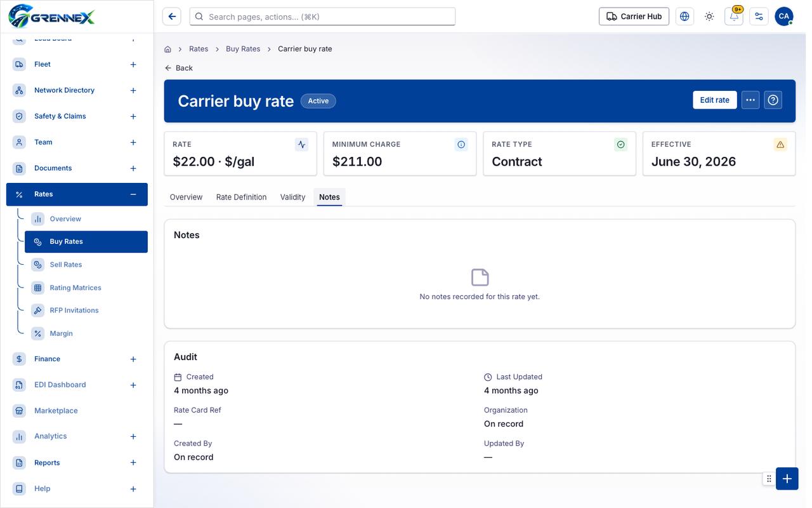This screenshot has height=508, width=812.
Task: Collapse the Rates sidebar section
Action: point(133,194)
